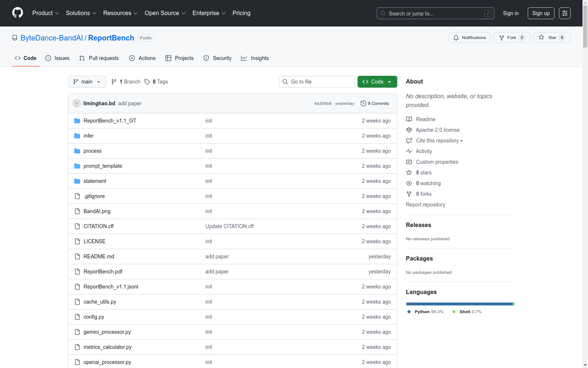Click the CITATION.cff file icon
Screen dimensions: 588x368
(77, 226)
